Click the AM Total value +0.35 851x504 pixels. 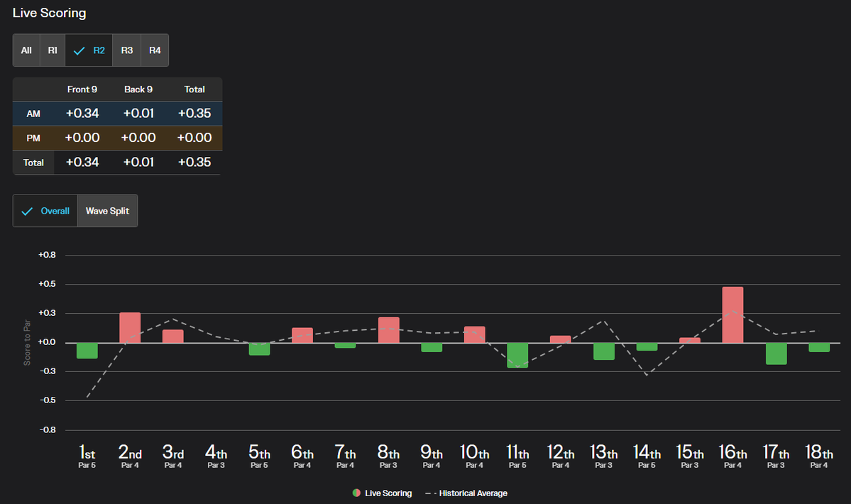(194, 114)
